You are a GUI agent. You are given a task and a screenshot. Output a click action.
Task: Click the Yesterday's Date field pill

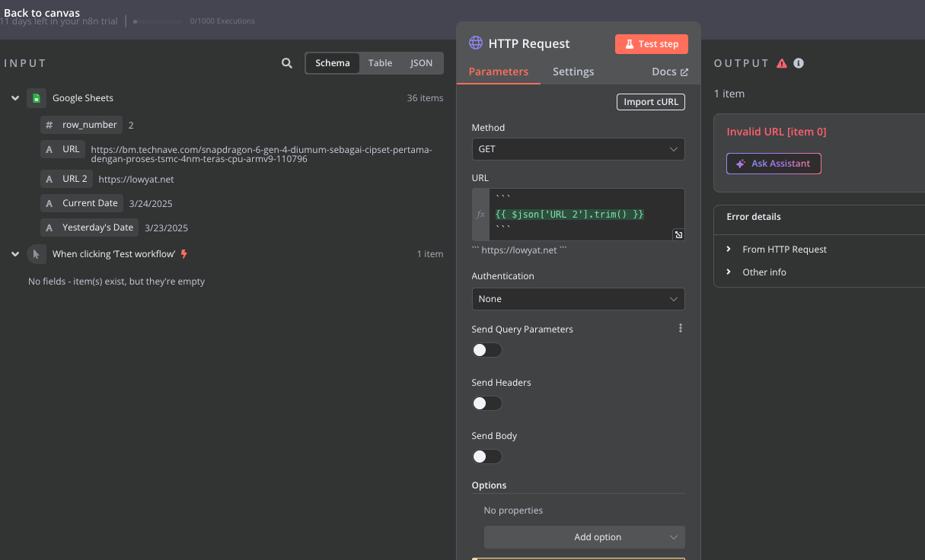[x=89, y=228]
